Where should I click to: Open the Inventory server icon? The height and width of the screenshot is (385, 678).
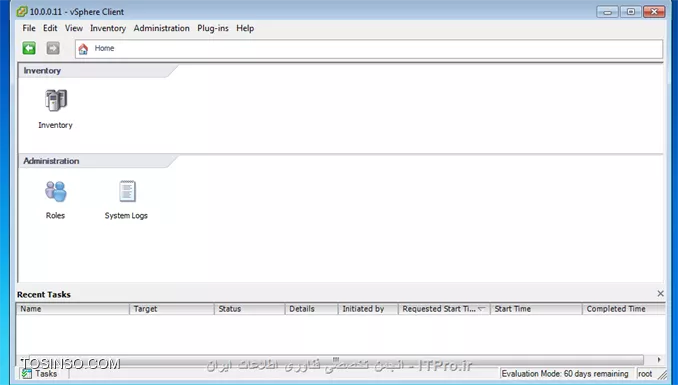56,100
